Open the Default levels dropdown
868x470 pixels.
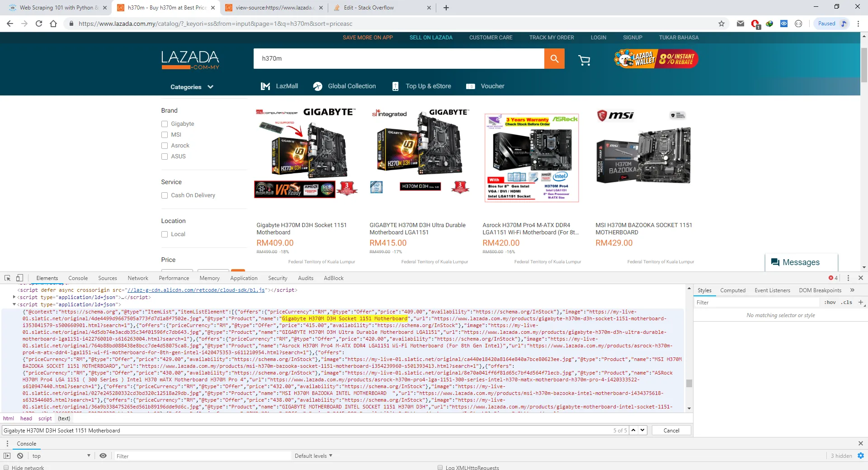313,456
